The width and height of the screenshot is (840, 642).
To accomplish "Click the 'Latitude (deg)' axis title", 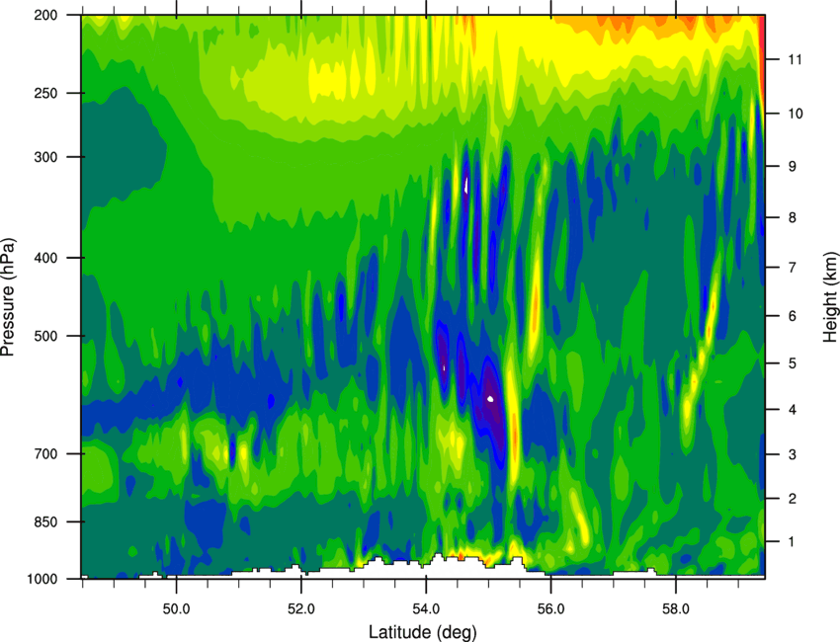I will [423, 632].
